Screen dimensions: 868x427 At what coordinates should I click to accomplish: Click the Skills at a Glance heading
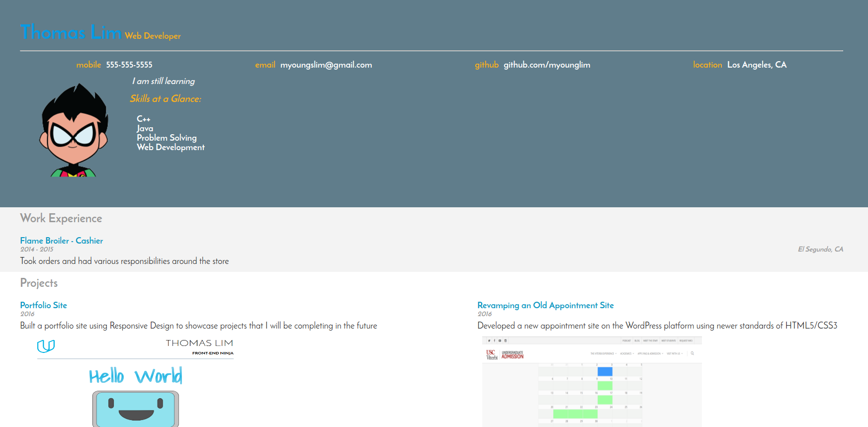[166, 99]
